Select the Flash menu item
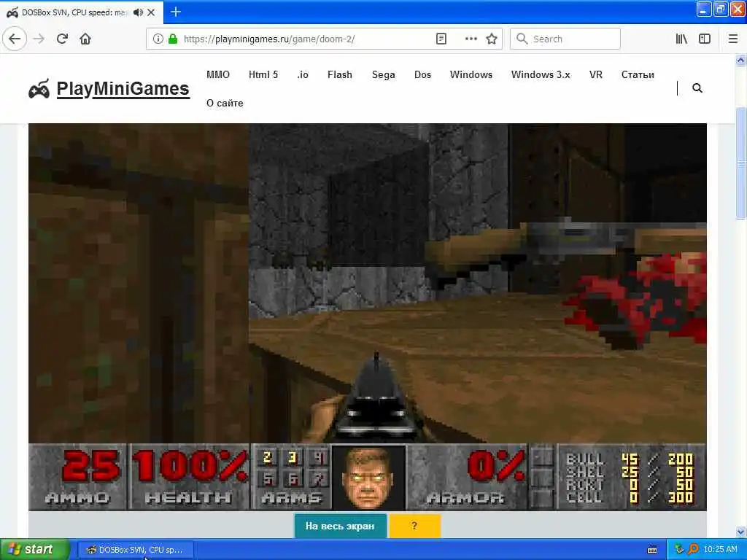 pyautogui.click(x=340, y=75)
